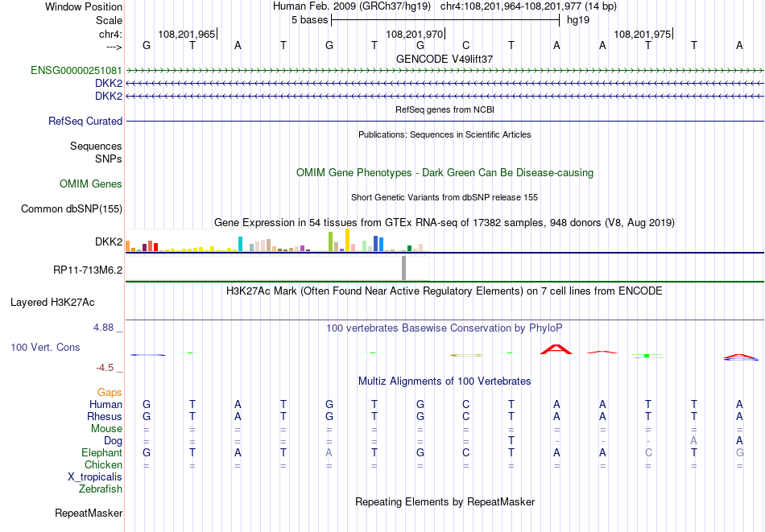Click the Window Position track label

pyautogui.click(x=84, y=6)
